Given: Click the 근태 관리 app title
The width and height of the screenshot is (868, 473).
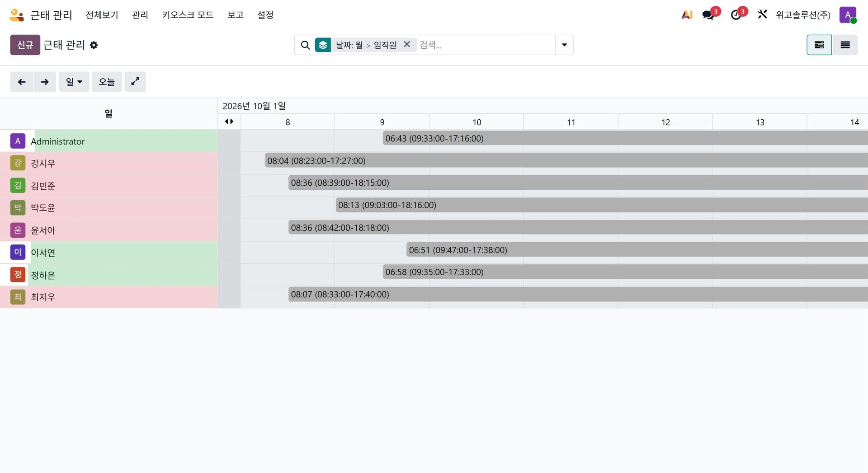Looking at the screenshot, I should [x=51, y=15].
